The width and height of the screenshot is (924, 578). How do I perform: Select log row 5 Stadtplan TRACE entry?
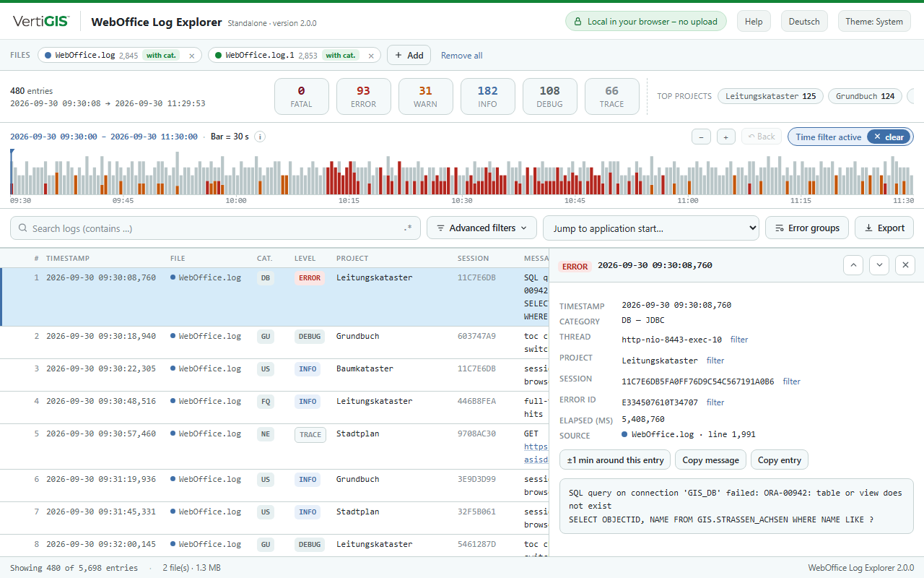click(274, 447)
